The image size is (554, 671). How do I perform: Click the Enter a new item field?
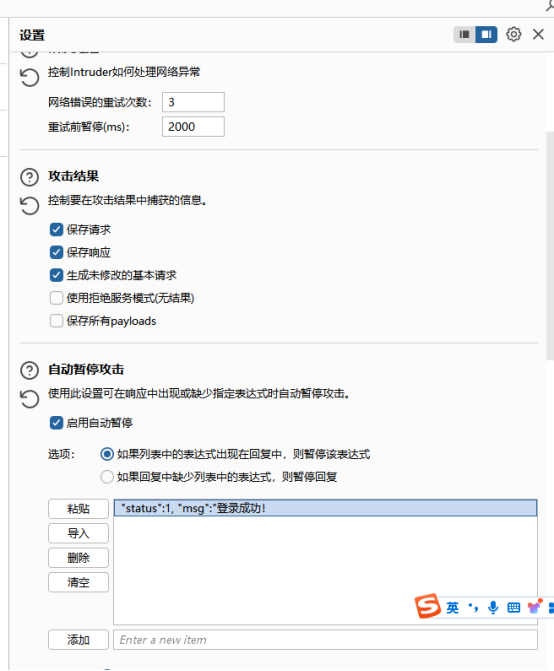coord(325,640)
